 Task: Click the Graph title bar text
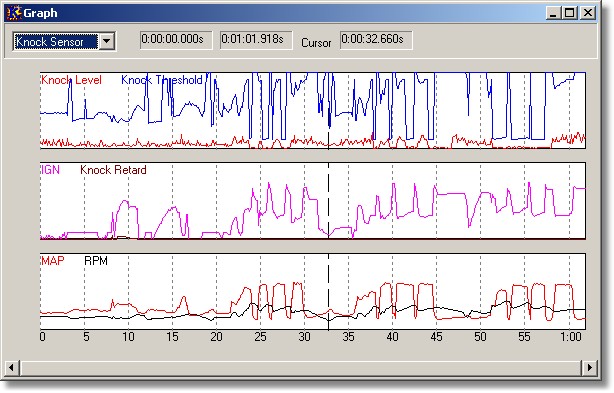pos(40,13)
